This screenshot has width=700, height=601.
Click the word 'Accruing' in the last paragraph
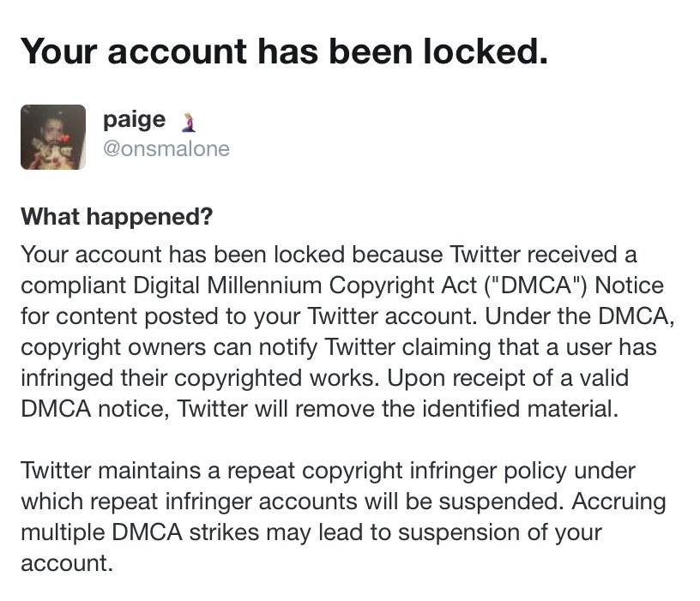click(x=619, y=502)
